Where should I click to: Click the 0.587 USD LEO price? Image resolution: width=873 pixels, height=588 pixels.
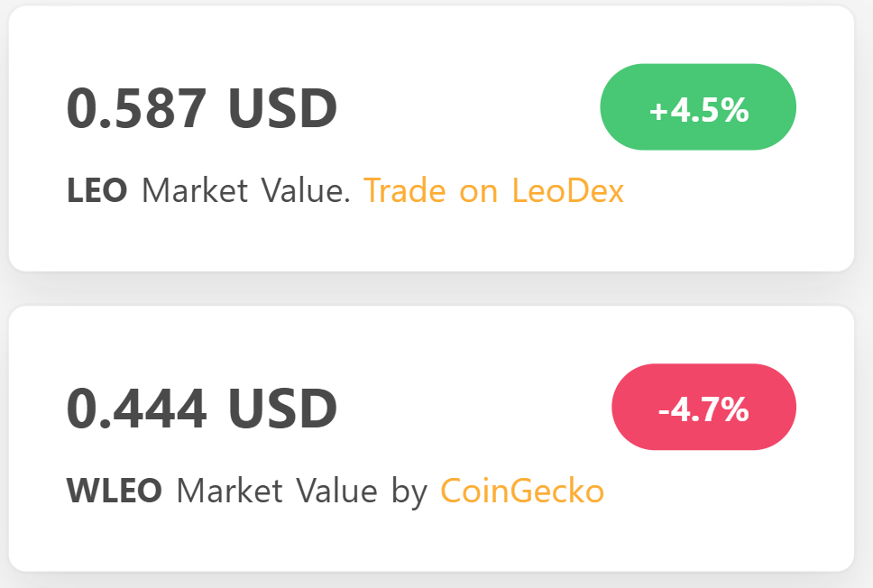pyautogui.click(x=202, y=106)
